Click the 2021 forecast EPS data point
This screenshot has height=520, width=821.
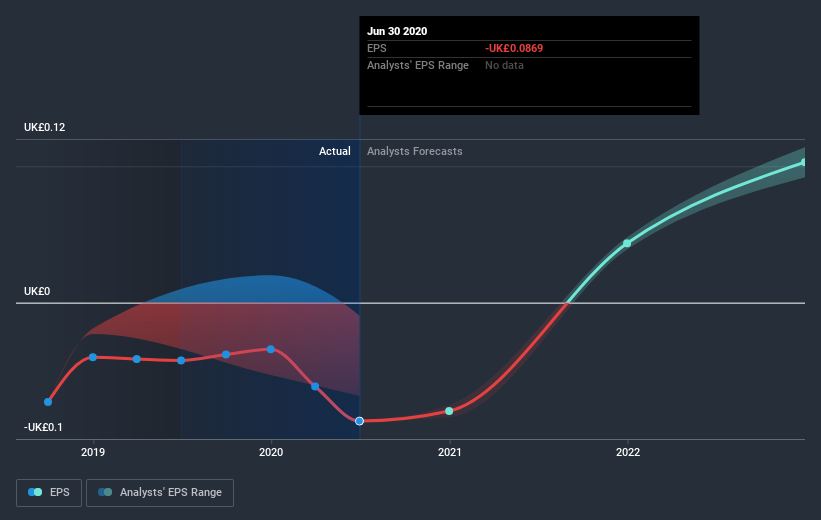pos(449,411)
